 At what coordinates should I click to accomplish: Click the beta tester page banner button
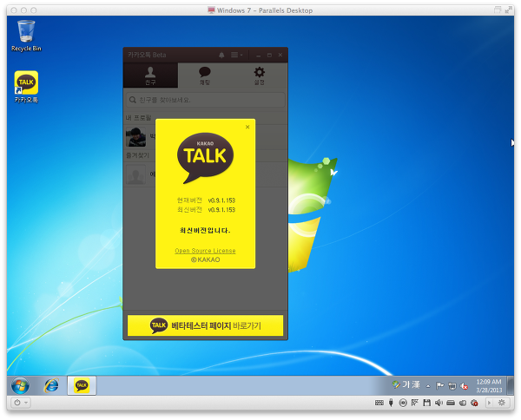[x=205, y=325]
